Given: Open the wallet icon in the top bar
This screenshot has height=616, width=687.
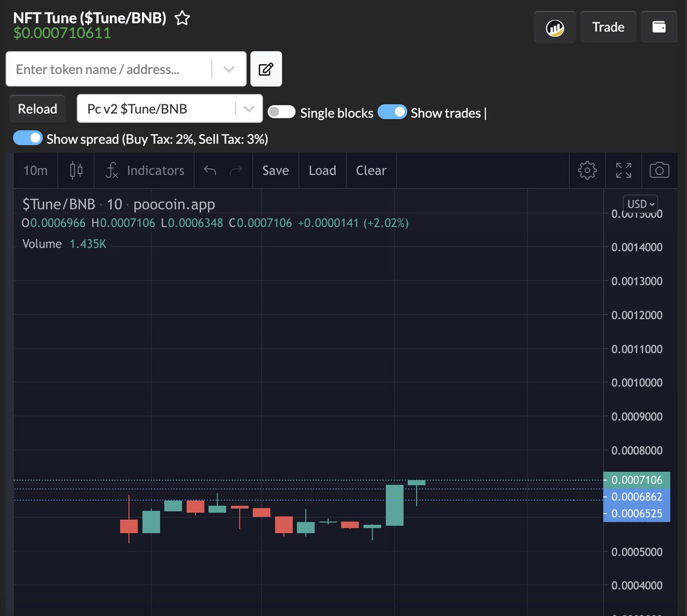Looking at the screenshot, I should pyautogui.click(x=659, y=26).
